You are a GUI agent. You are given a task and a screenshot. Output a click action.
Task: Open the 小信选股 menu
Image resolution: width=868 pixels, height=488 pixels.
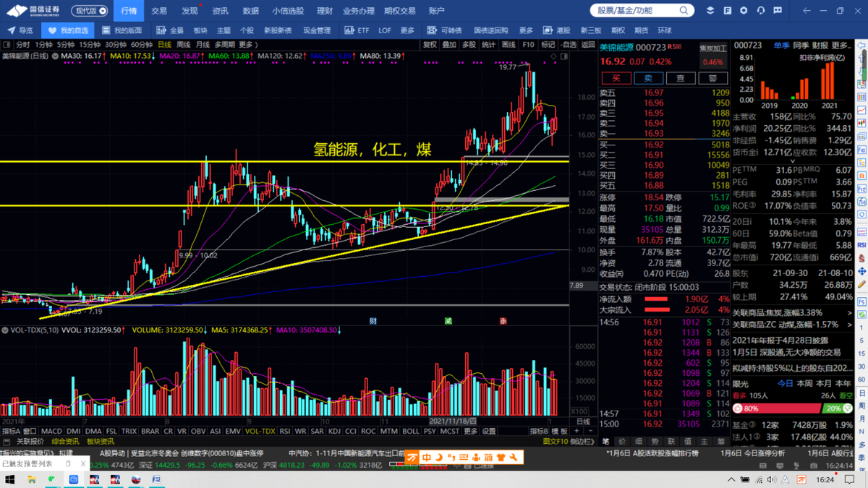click(x=288, y=11)
